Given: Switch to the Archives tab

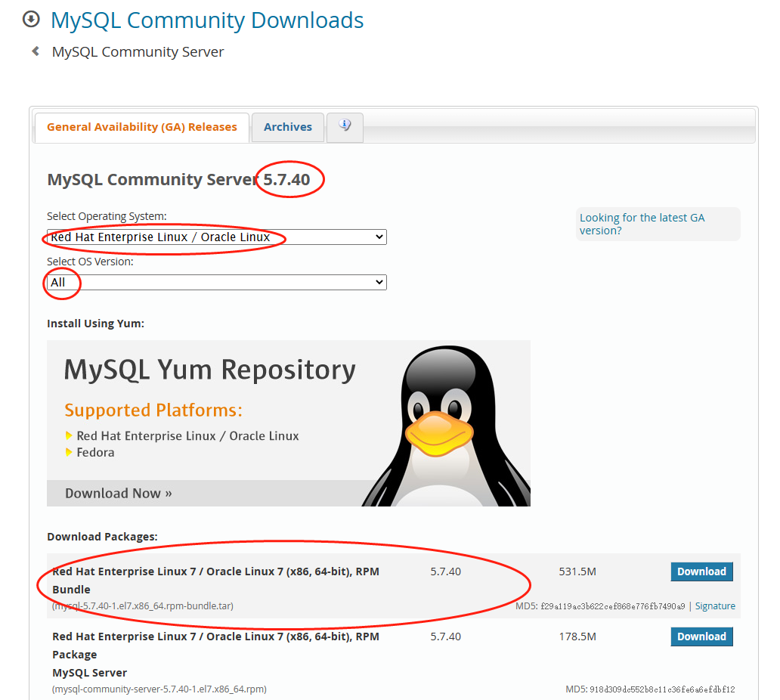Looking at the screenshot, I should (x=287, y=127).
